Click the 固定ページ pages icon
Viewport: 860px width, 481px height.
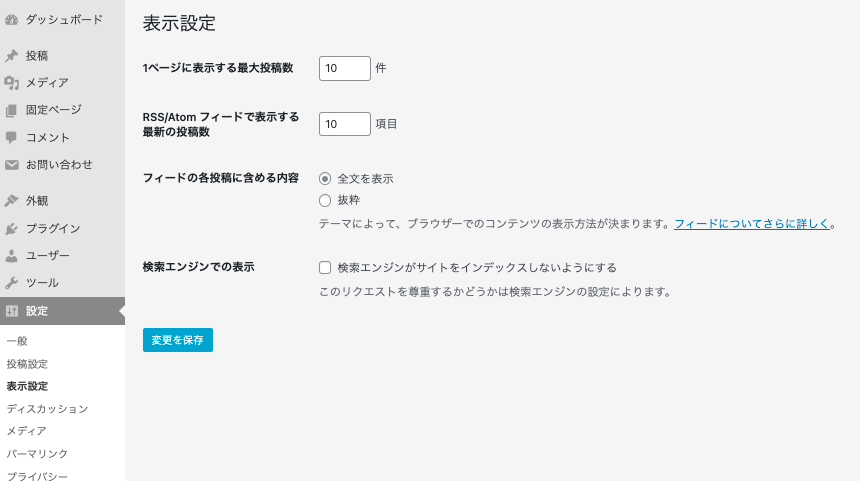(x=12, y=110)
